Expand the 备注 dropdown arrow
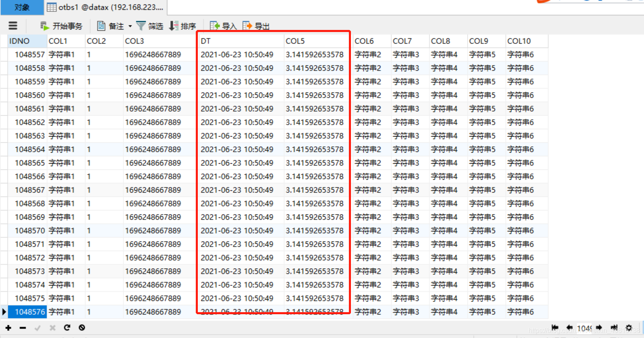This screenshot has width=644, height=338. 130,26
